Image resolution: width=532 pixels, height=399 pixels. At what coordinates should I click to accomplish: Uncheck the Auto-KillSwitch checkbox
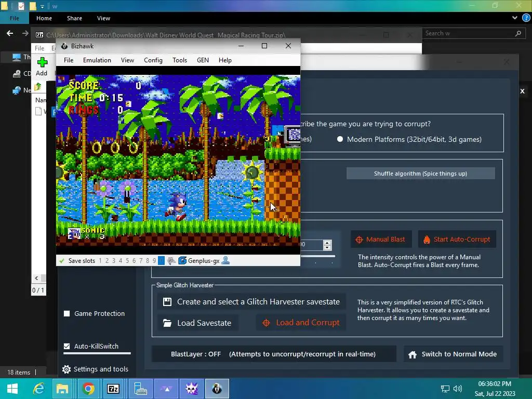coord(67,346)
